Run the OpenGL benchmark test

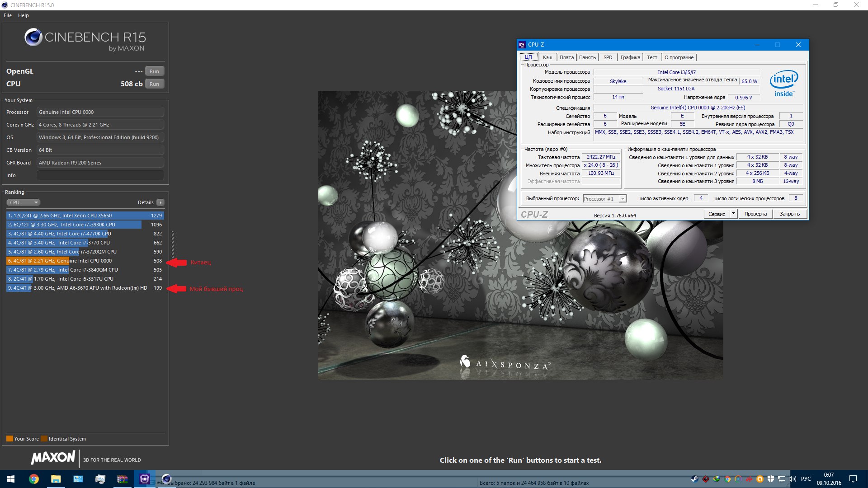[154, 71]
